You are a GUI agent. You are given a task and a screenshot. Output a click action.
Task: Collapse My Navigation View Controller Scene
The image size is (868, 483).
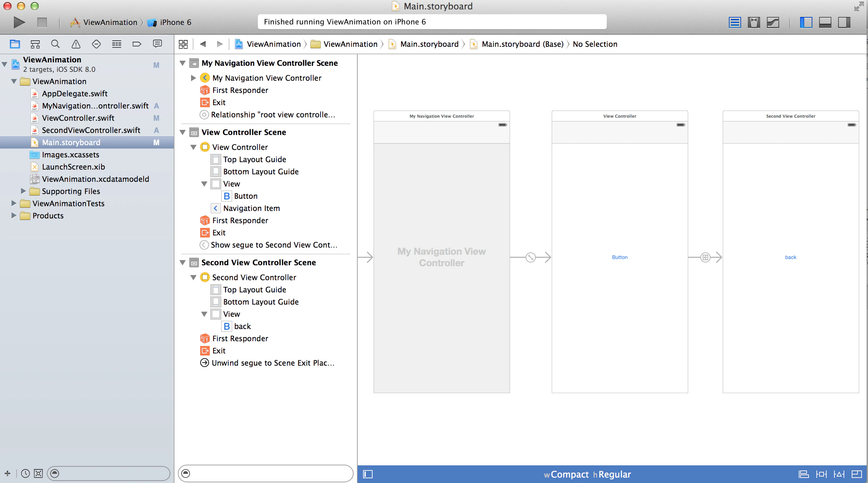[x=183, y=63]
